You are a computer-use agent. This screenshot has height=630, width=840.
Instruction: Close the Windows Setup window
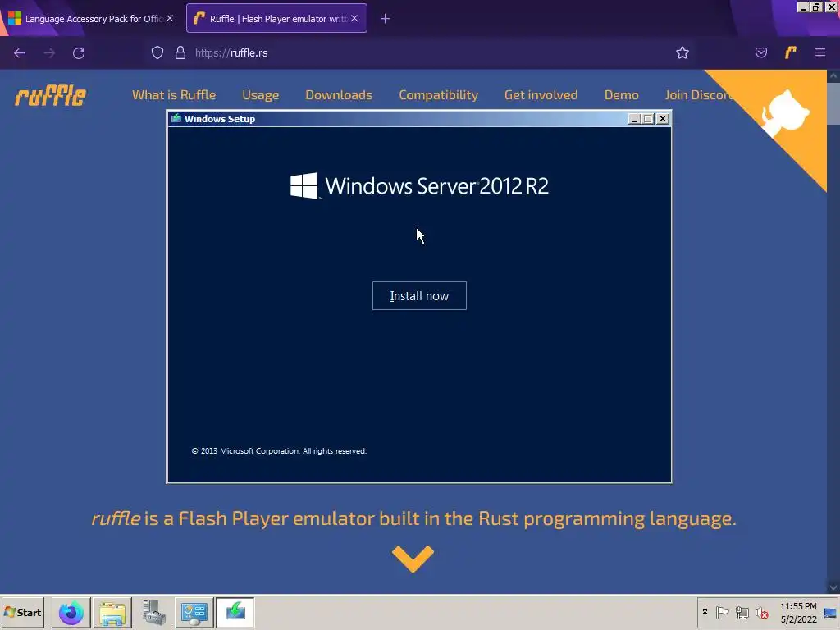coord(663,119)
